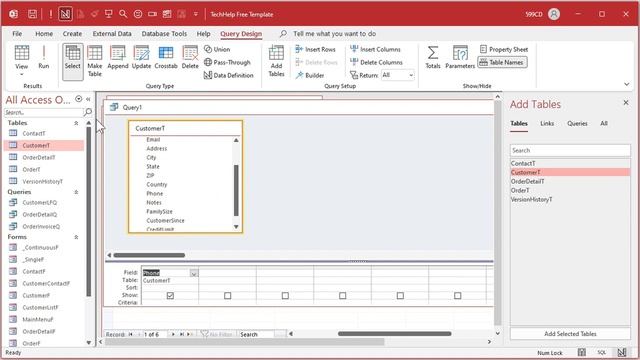
Task: Open the Field dropdown showing Phone
Action: (x=194, y=273)
